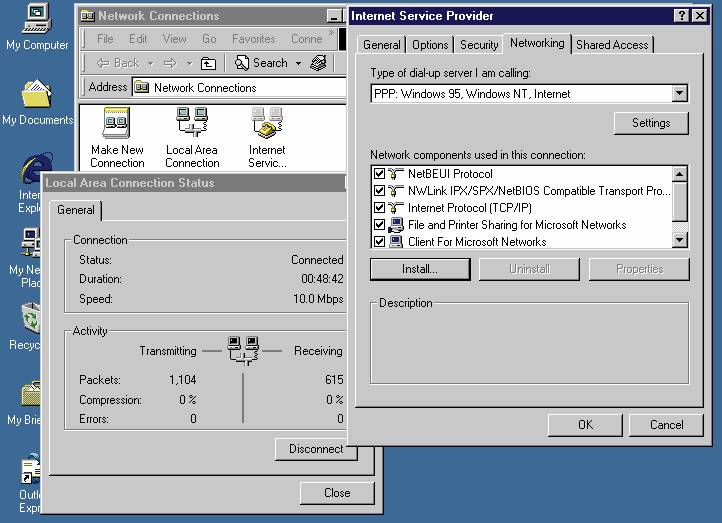722x523 pixels.
Task: Click the Settings button
Action: pyautogui.click(x=651, y=123)
